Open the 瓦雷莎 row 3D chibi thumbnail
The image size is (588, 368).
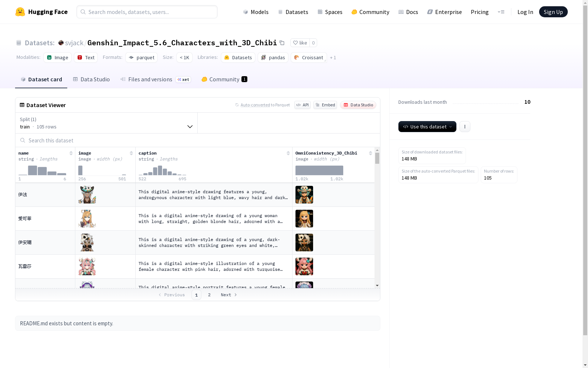[304, 266]
